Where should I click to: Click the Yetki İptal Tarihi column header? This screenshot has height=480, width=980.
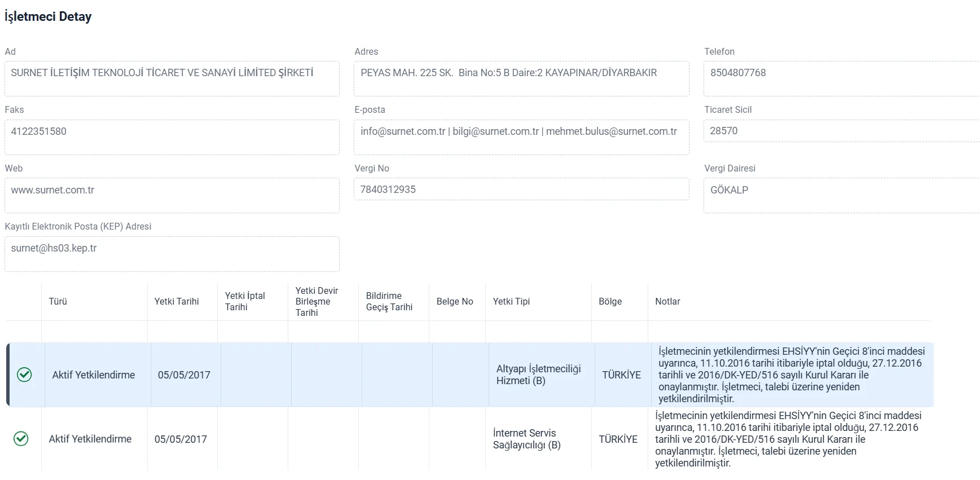coord(245,301)
